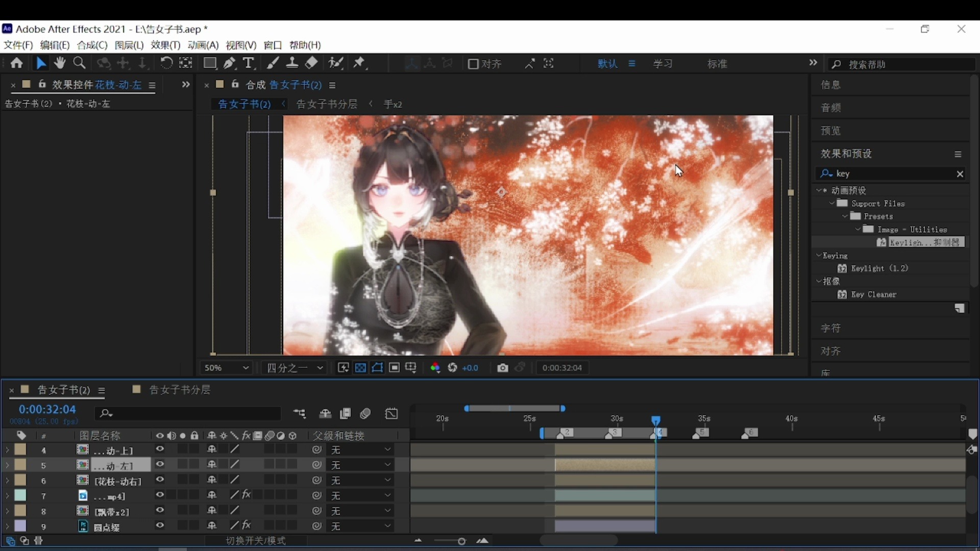Image resolution: width=980 pixels, height=551 pixels.
Task: Hide the 花枝-动右 layer eye icon
Action: [160, 480]
